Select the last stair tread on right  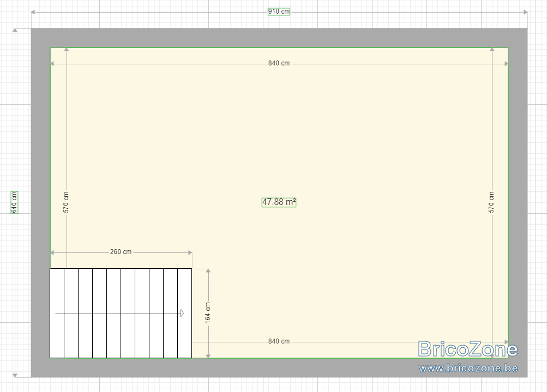[184, 313]
